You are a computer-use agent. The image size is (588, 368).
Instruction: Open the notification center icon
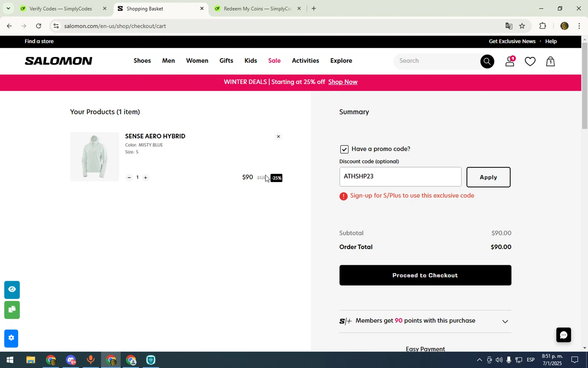tap(575, 360)
